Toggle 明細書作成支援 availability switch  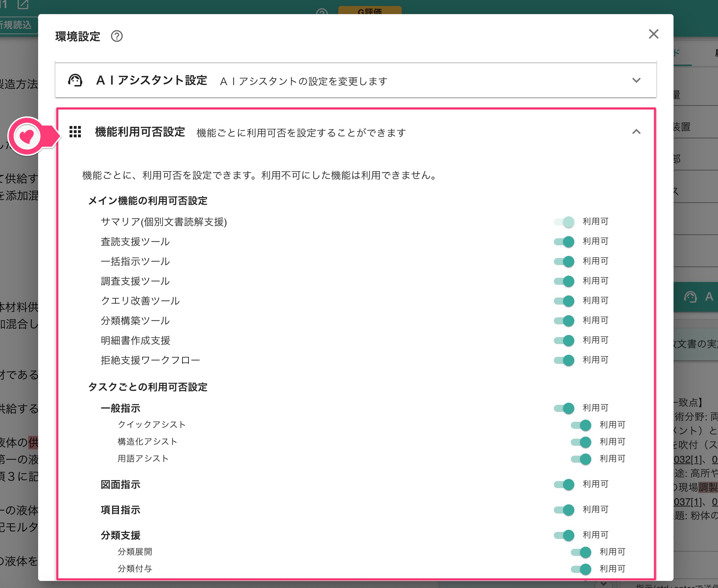[x=564, y=340]
